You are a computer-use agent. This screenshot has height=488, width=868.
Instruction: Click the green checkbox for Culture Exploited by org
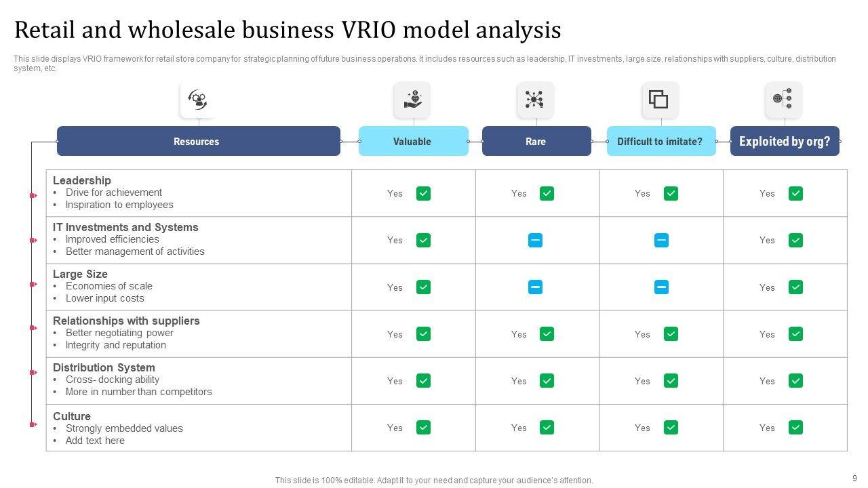coord(795,428)
